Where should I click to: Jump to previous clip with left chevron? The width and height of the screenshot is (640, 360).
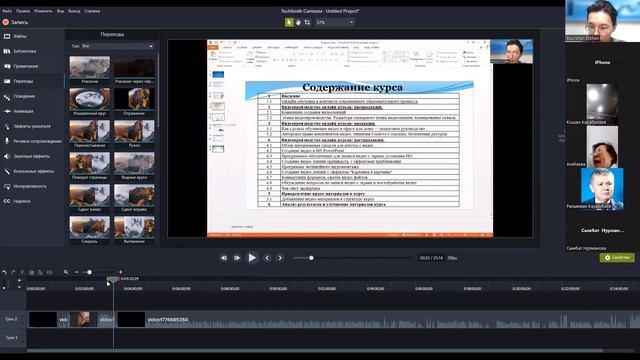coord(267,258)
